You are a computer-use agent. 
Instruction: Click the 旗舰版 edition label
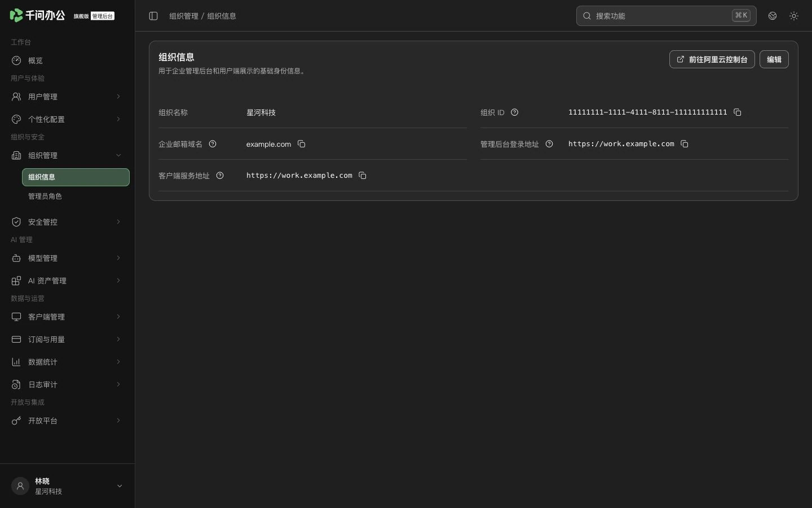tap(81, 16)
